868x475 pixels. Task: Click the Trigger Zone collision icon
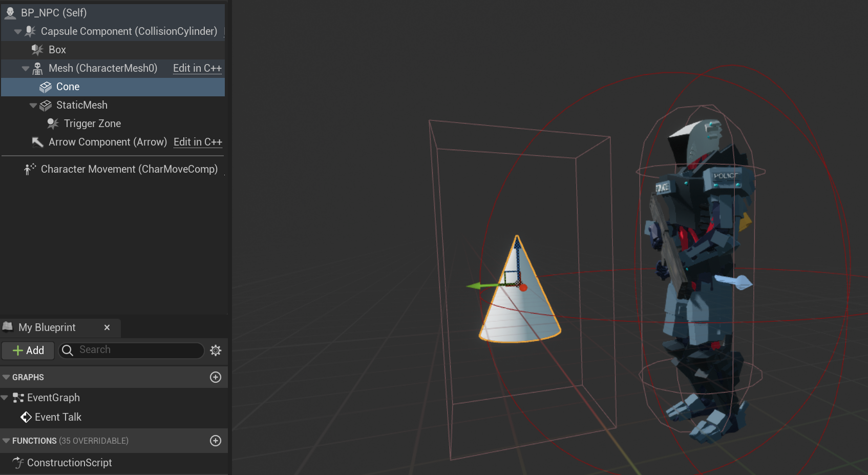(53, 123)
